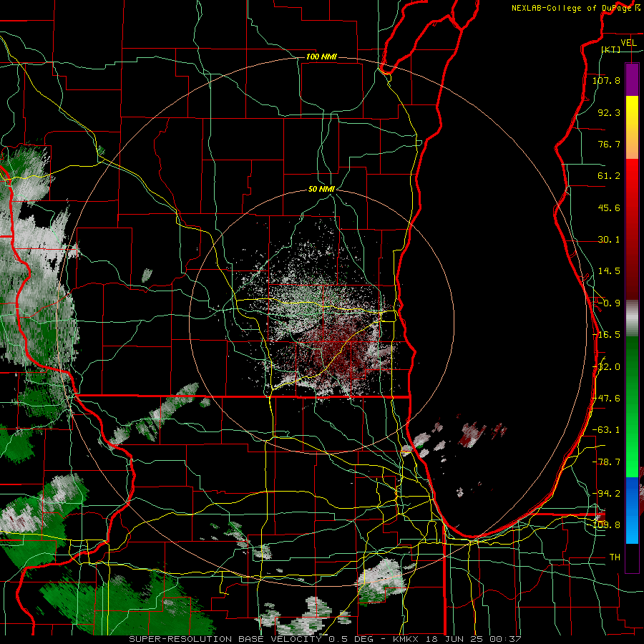This screenshot has width=644, height=644.
Task: Select the -0.9 velocity scale value
Action: pyautogui.click(x=609, y=303)
